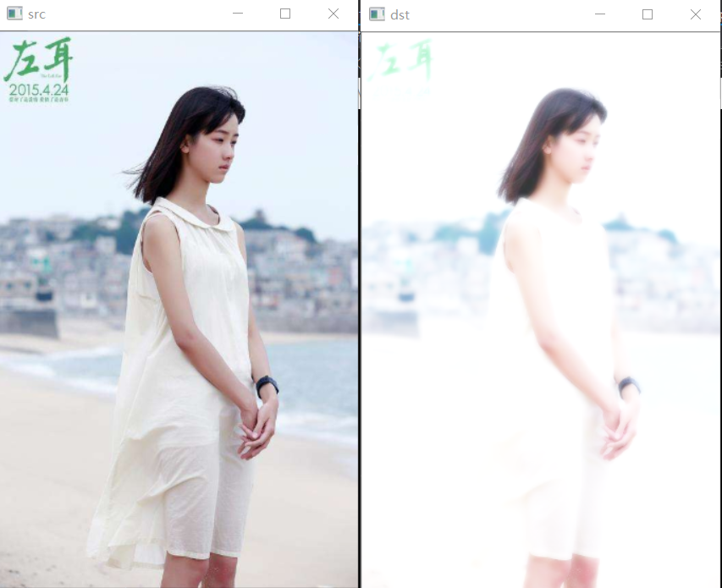Close the src window
The image size is (722, 588).
click(x=333, y=14)
